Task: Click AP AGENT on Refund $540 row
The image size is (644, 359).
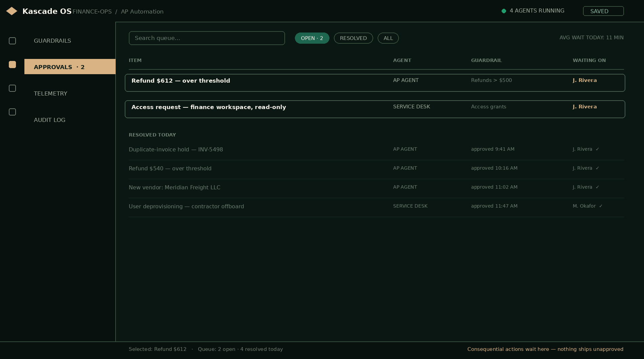Action: (x=405, y=168)
